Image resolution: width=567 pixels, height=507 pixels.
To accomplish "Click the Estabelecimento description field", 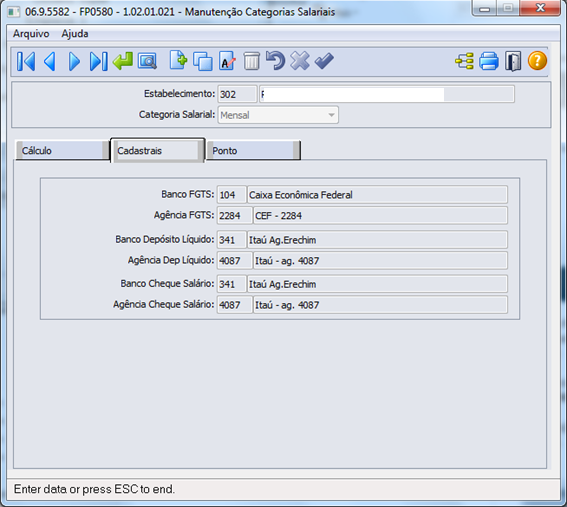I will 387,94.
